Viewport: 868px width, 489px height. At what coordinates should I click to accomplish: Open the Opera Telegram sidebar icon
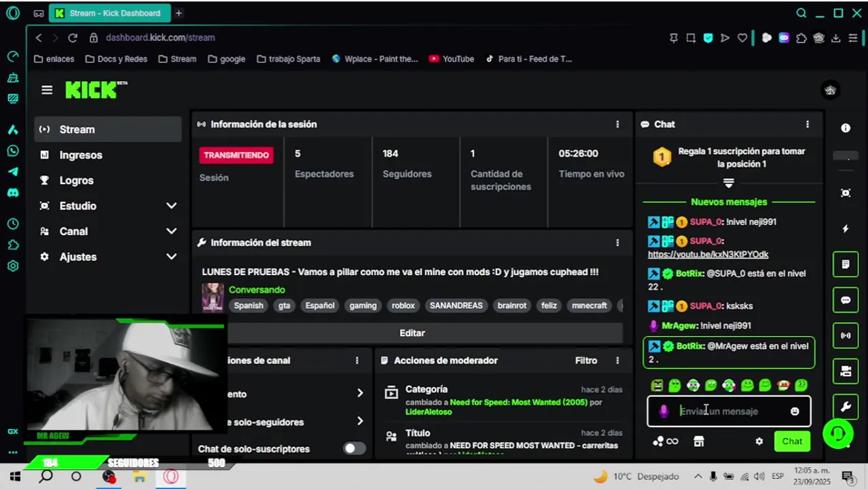(12, 172)
